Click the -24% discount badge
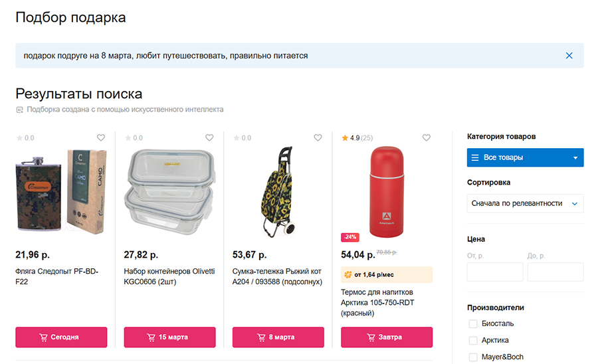Screen dimensions: 598x364 click(350, 237)
